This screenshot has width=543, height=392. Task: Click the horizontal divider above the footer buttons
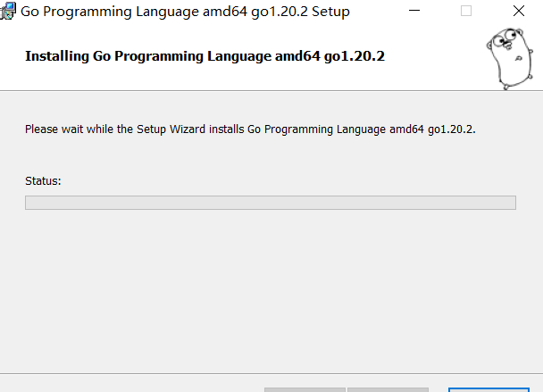tap(270, 372)
